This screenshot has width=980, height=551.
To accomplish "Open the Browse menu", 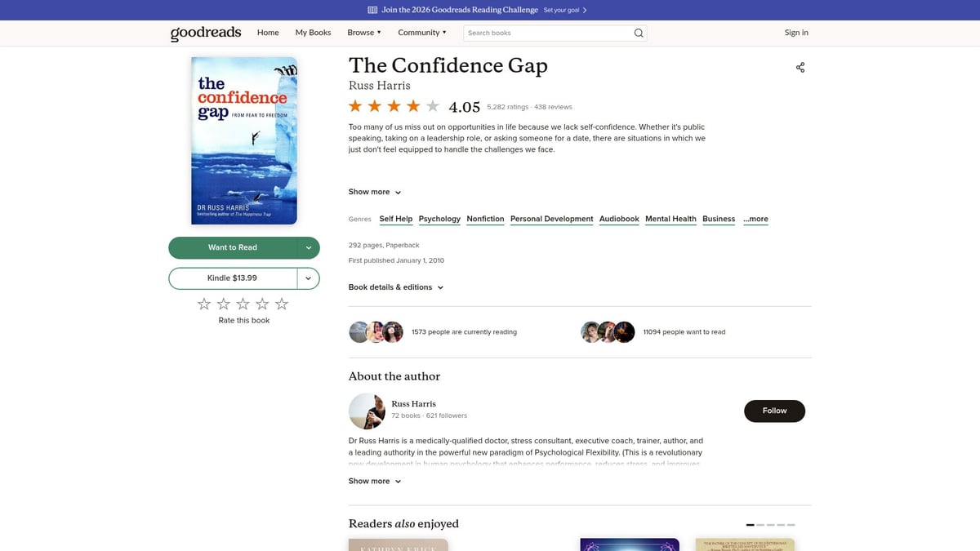I will [364, 33].
